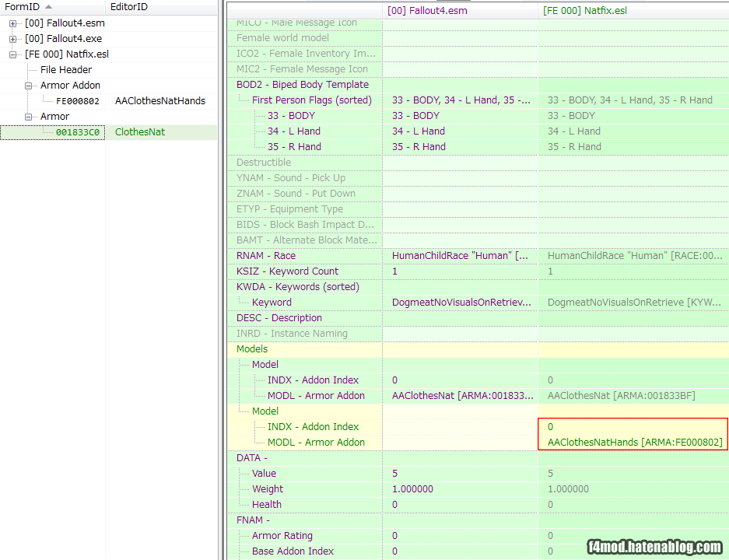The width and height of the screenshot is (729, 560).
Task: Click the [00] Fallout4.esm column header
Action: (461, 10)
